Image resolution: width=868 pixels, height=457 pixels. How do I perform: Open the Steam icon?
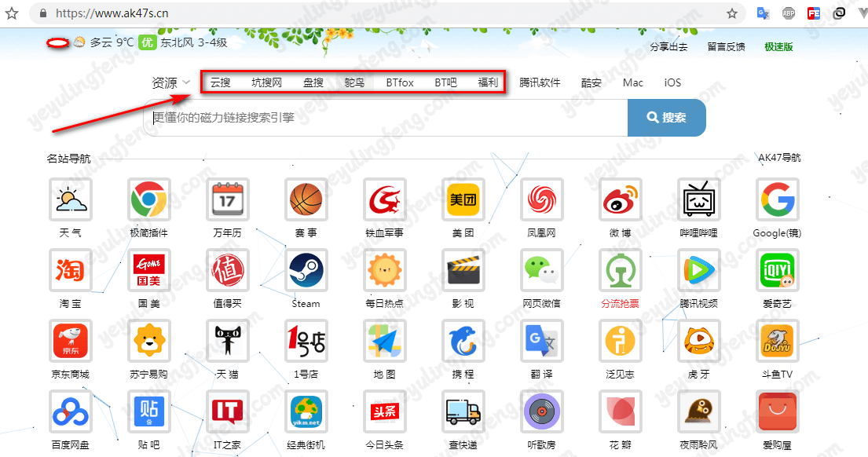point(306,270)
